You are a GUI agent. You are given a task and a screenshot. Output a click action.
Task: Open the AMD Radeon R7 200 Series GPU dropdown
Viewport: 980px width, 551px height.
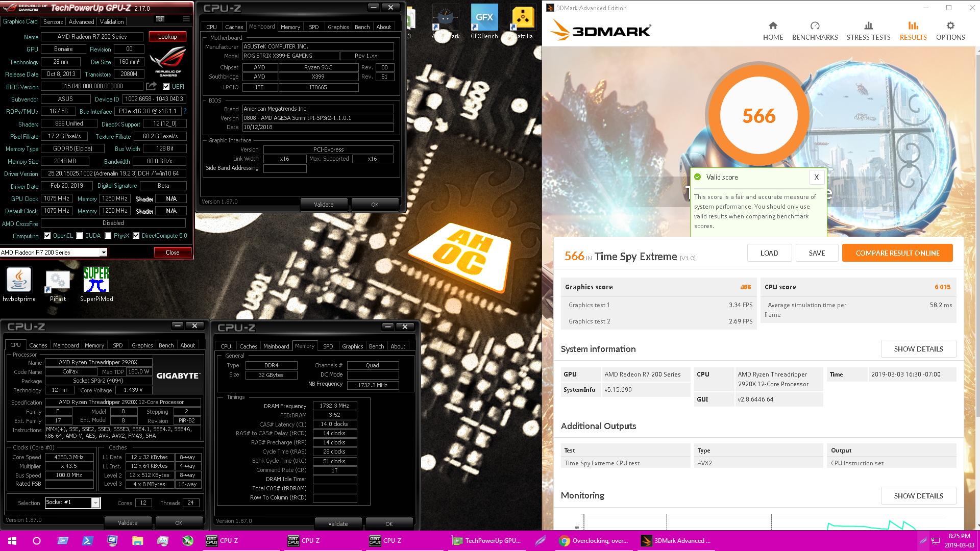[x=54, y=253]
